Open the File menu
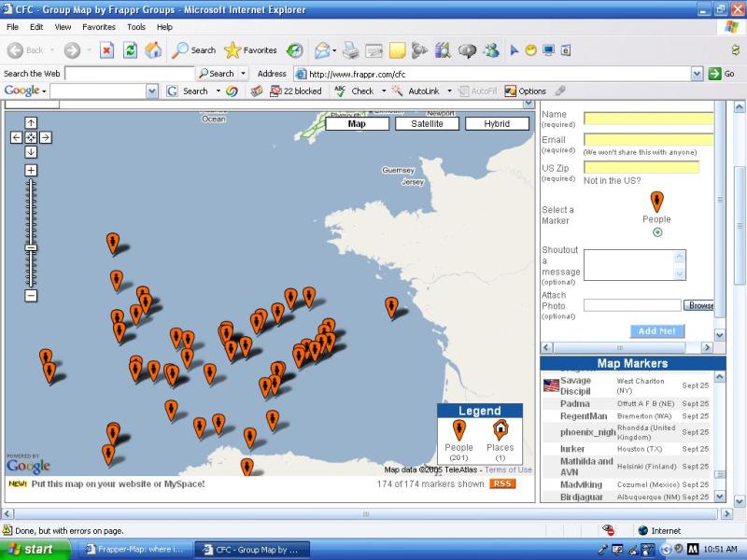The image size is (747, 560). pyautogui.click(x=13, y=27)
